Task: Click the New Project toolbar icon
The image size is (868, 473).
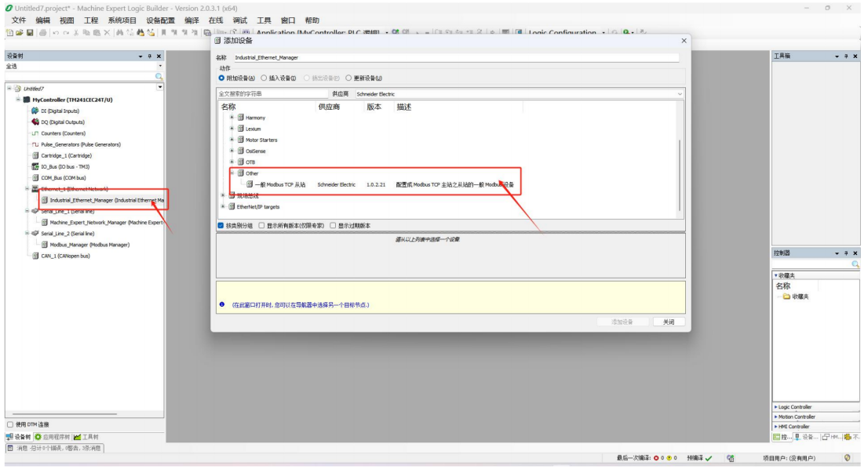Action: pos(9,33)
